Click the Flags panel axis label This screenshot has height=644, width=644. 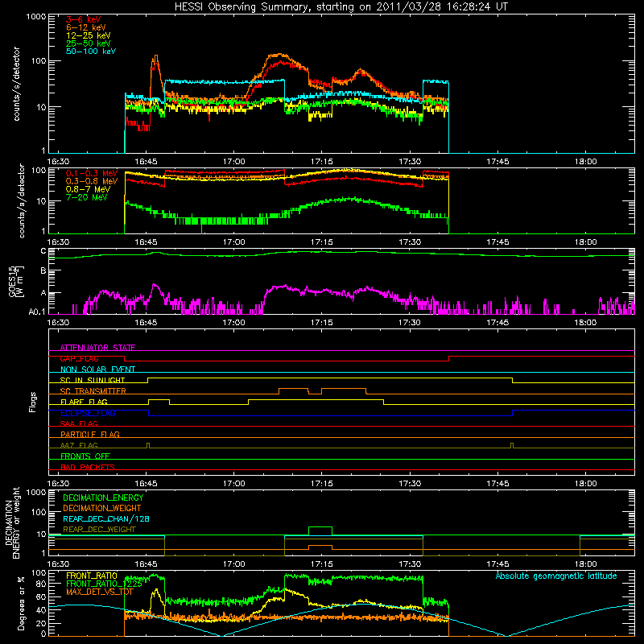coord(33,402)
